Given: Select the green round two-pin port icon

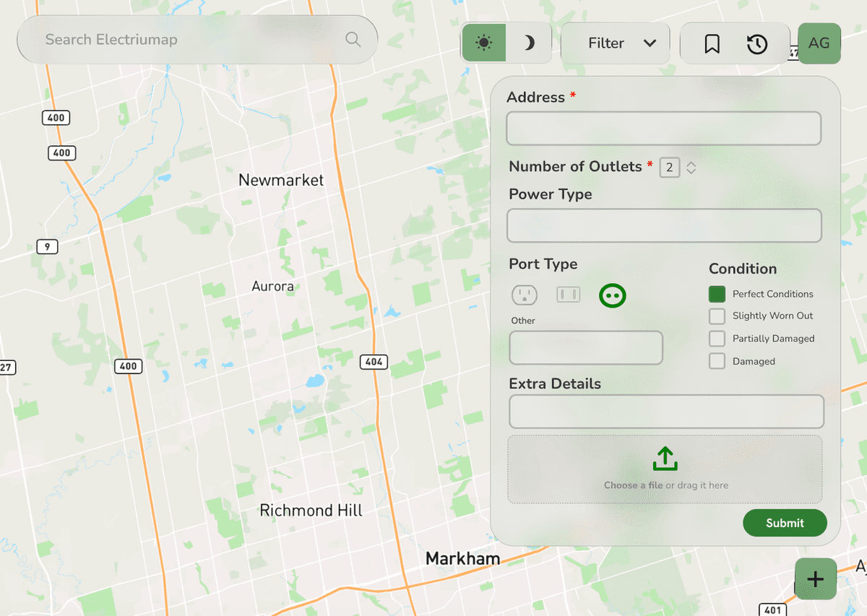Looking at the screenshot, I should 612,295.
